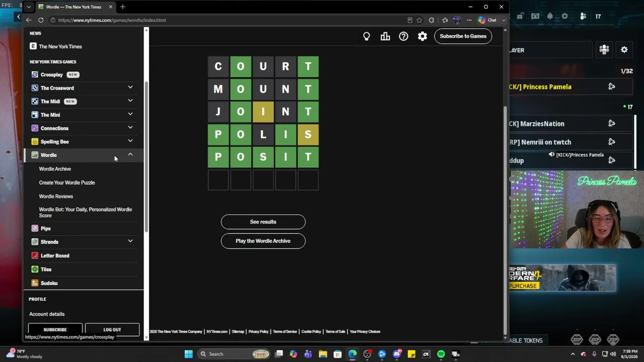Click the platform icon next to MarziesNation
Screen dimensions: 644x362
coord(611,123)
